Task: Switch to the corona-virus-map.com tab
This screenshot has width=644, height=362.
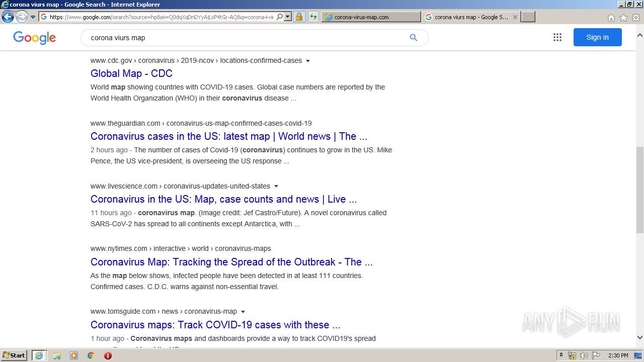Action: click(371, 17)
